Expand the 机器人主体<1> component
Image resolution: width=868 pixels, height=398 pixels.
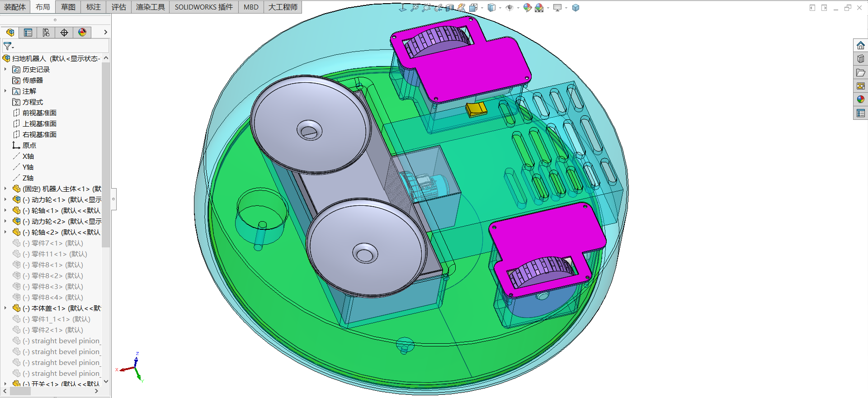click(x=5, y=189)
